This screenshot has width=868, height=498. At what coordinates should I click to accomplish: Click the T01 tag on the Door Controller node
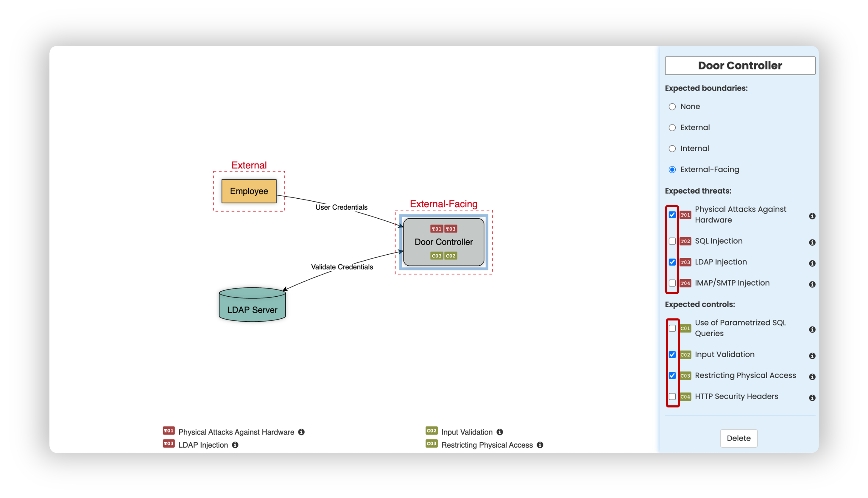coord(437,229)
